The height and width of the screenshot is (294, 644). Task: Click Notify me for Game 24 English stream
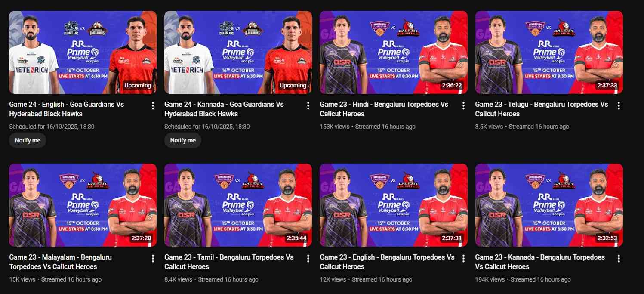(28, 140)
